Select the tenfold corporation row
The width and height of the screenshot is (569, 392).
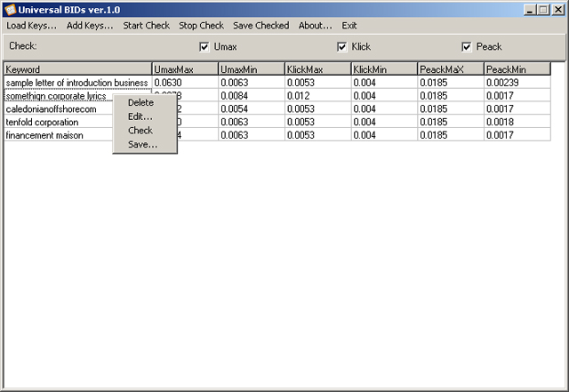[44, 123]
